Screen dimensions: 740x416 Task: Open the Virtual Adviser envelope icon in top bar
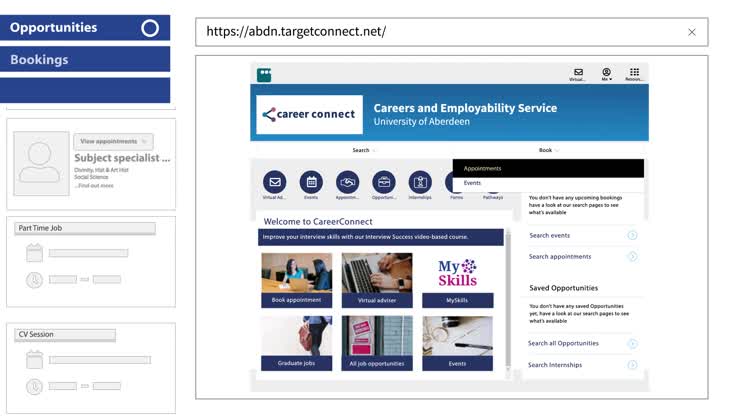pos(578,72)
